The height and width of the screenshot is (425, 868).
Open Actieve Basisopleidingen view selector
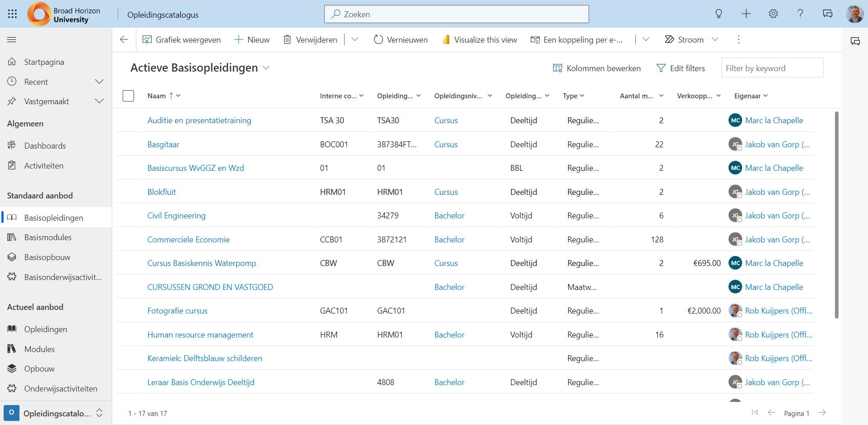point(200,68)
